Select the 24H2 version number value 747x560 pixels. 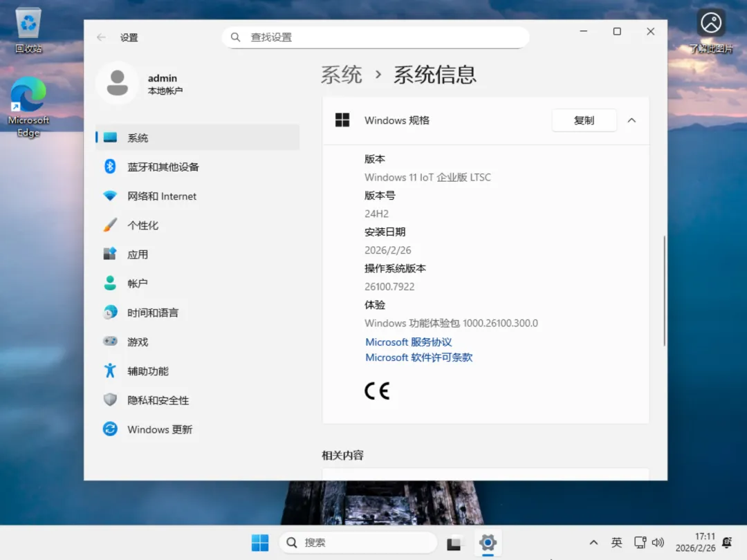[377, 214]
